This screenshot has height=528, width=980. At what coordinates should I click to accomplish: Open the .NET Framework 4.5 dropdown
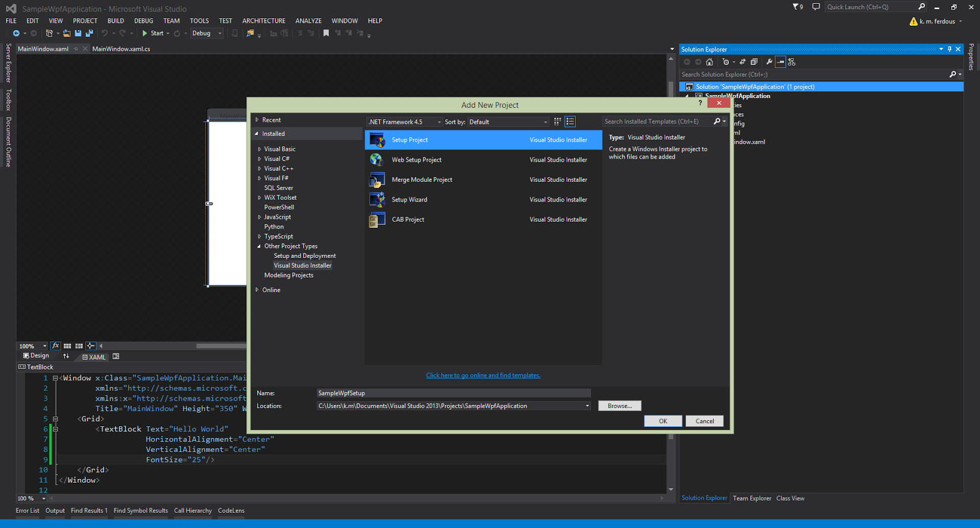(405, 122)
